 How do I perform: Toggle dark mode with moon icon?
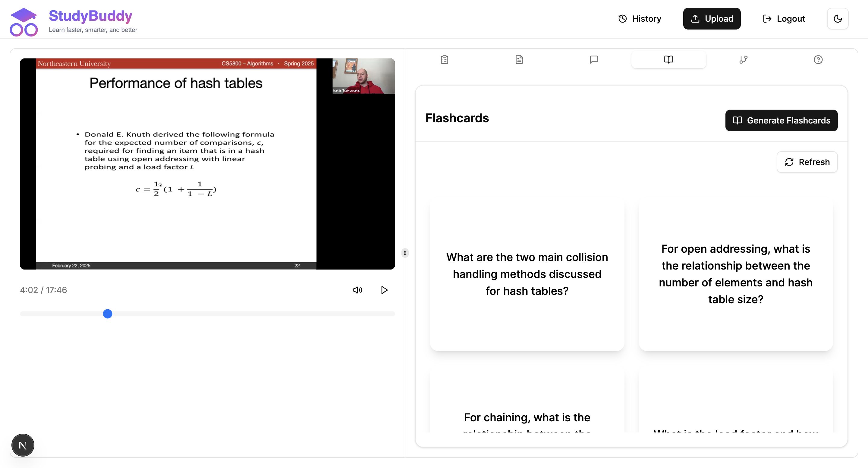838,18
